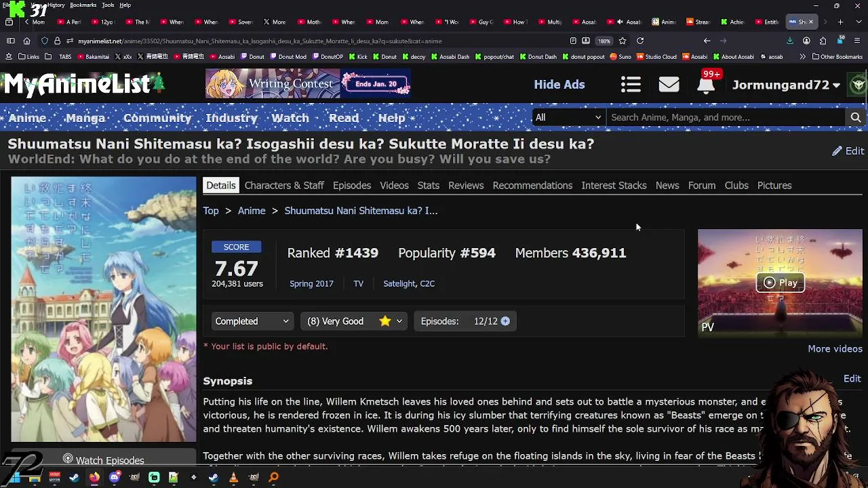Open the Links bookmarks folder
This screenshot has width=868, height=488.
(28, 57)
